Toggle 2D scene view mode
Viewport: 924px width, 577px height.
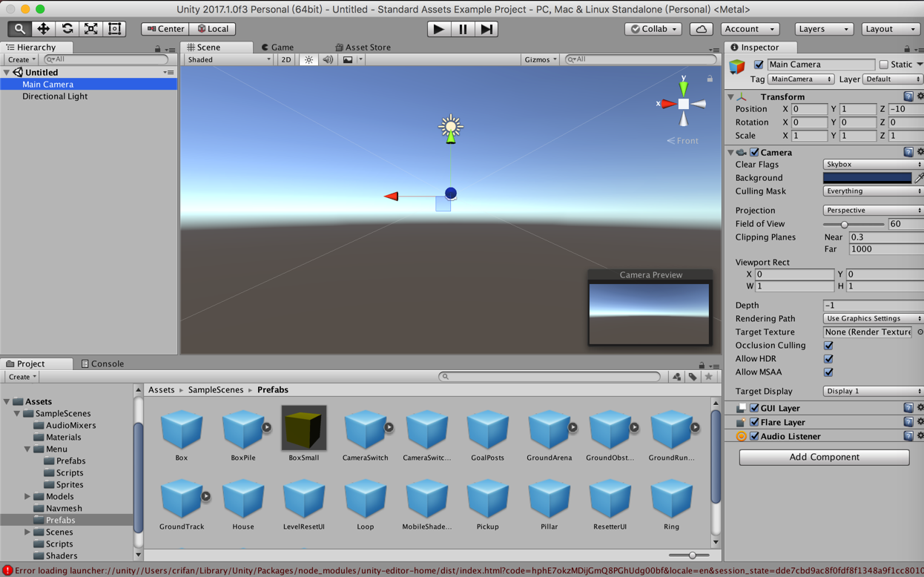tap(286, 59)
